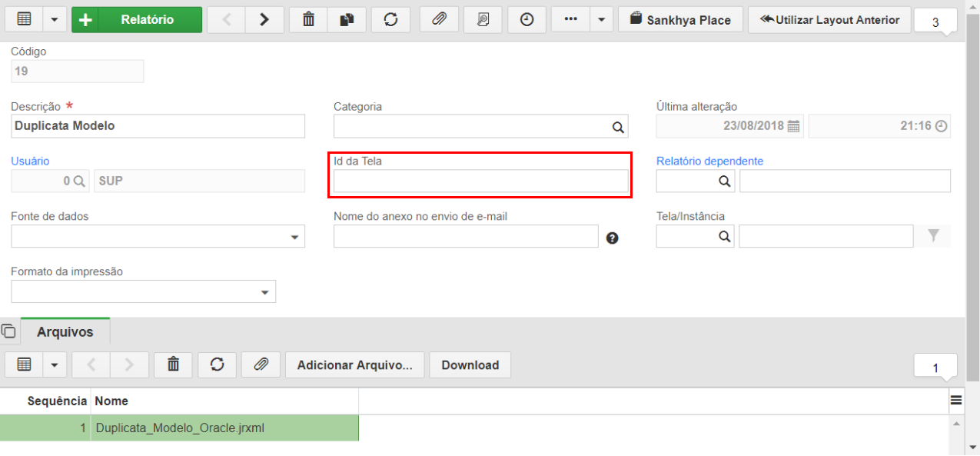Click the copy icon left of Arquivos tab

[x=8, y=331]
